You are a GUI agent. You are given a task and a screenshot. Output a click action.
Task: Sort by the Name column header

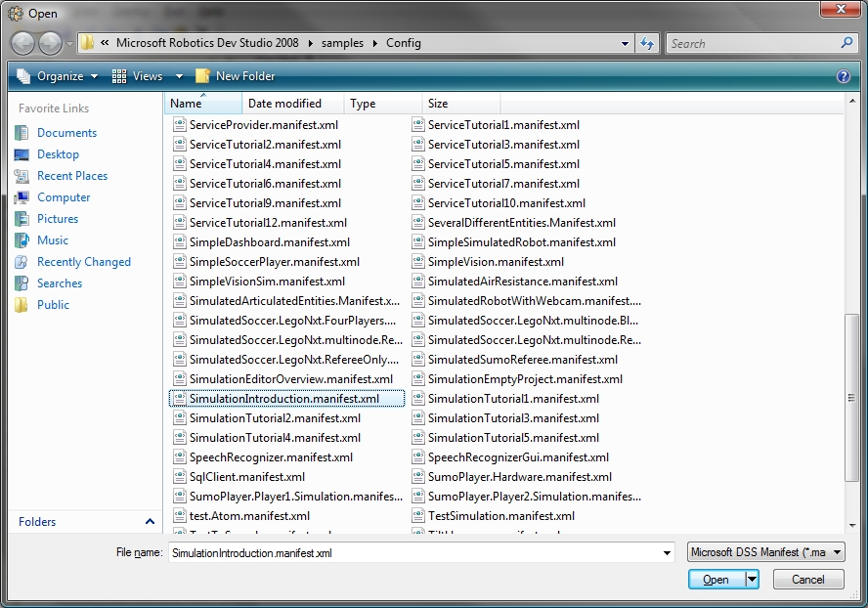tap(203, 104)
